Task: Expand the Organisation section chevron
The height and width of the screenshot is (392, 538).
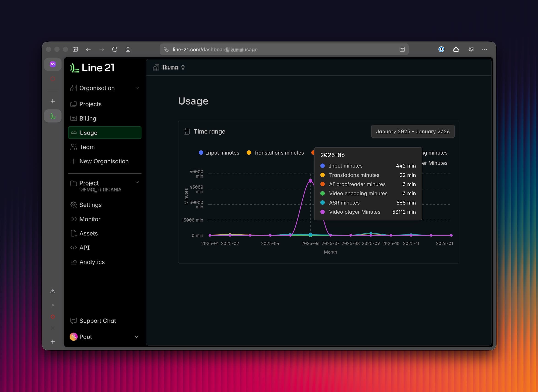Action: 137,88
